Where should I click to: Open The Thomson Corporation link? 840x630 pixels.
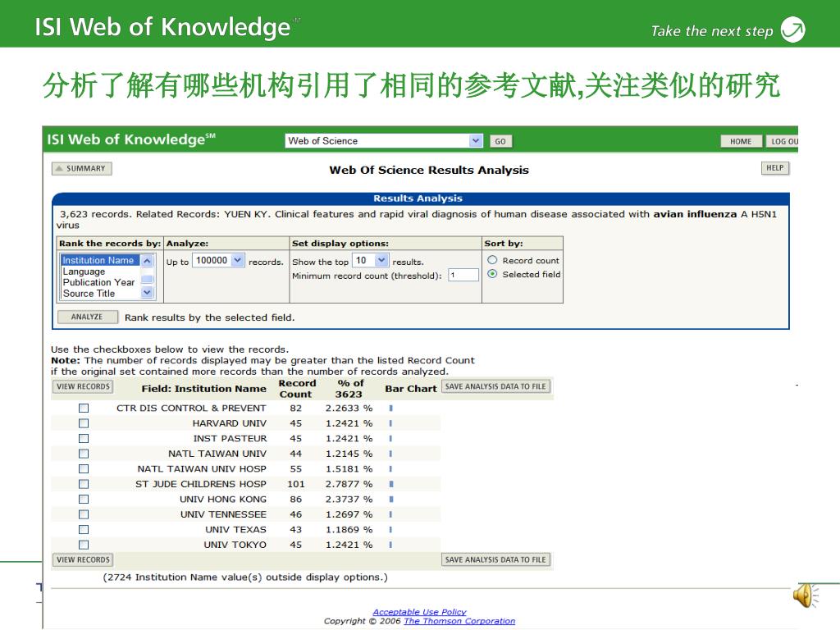459,621
